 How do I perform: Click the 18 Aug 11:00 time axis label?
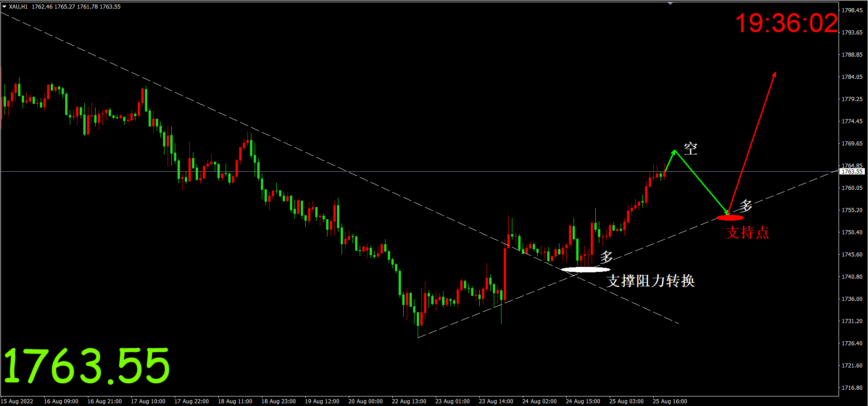235,401
